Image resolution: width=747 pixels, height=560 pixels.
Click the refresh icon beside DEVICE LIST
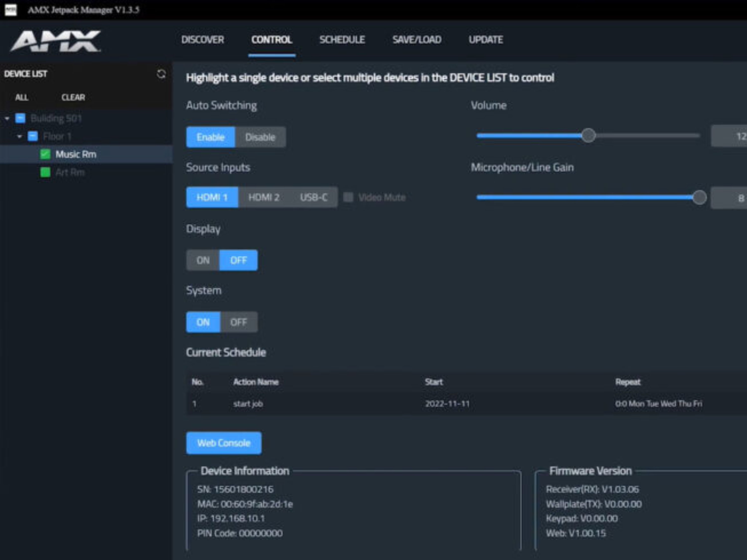coord(161,74)
